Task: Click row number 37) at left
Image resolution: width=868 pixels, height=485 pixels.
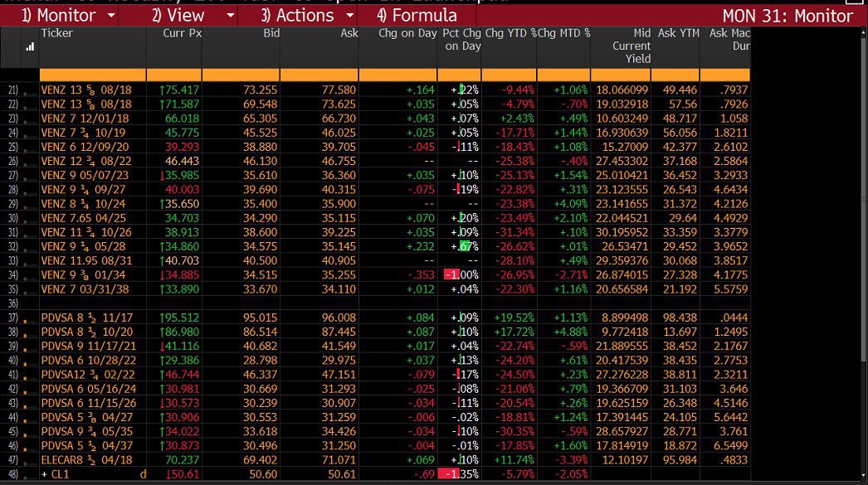Action: point(12,318)
